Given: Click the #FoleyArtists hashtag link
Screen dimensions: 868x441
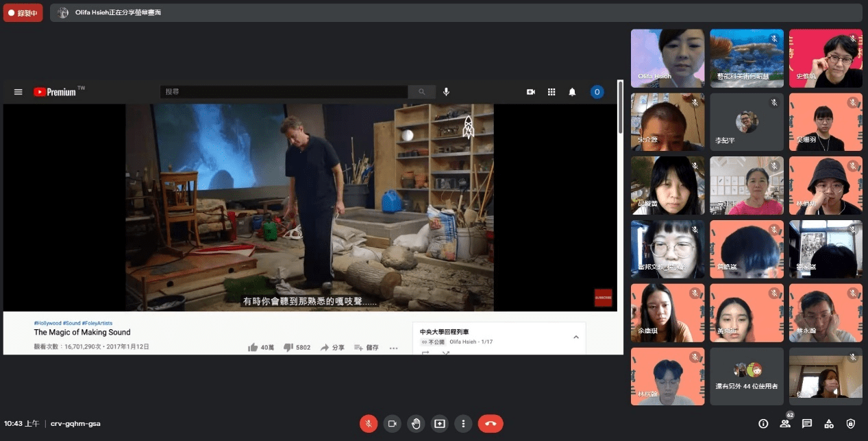Looking at the screenshot, I should [x=97, y=323].
